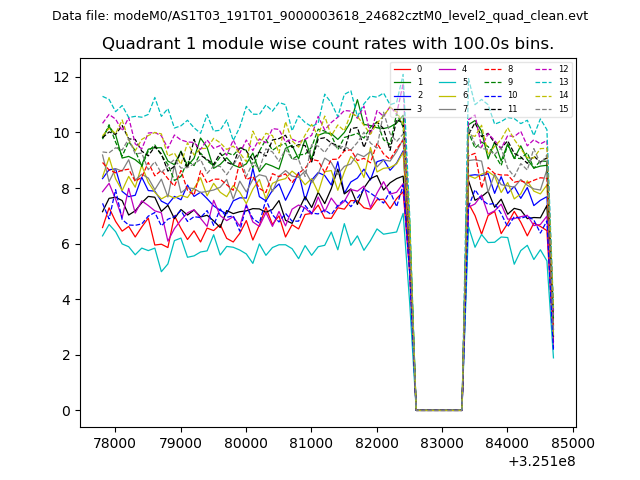The image size is (640, 480).
Task: Click the x-axis offset text +3.251e8
Action: [542, 461]
